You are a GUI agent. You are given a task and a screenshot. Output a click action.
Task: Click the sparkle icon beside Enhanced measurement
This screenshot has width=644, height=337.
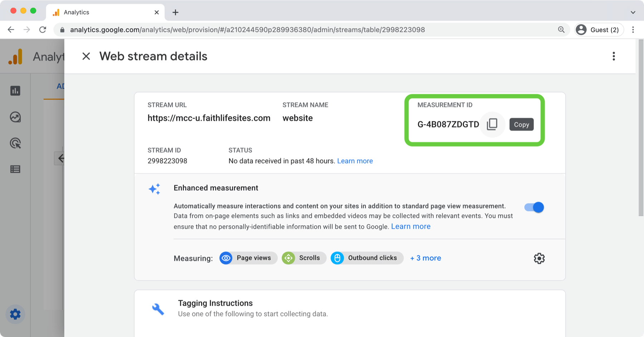pos(155,189)
